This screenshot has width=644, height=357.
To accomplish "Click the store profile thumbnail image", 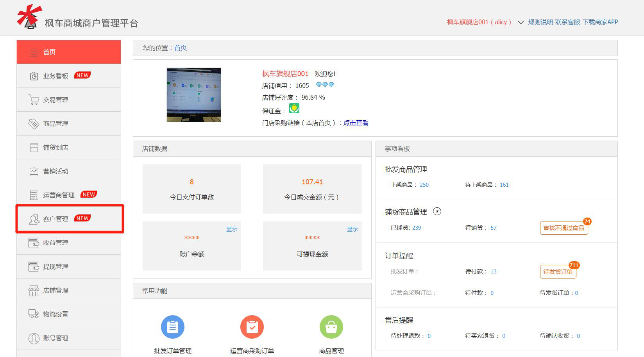I will (x=194, y=95).
